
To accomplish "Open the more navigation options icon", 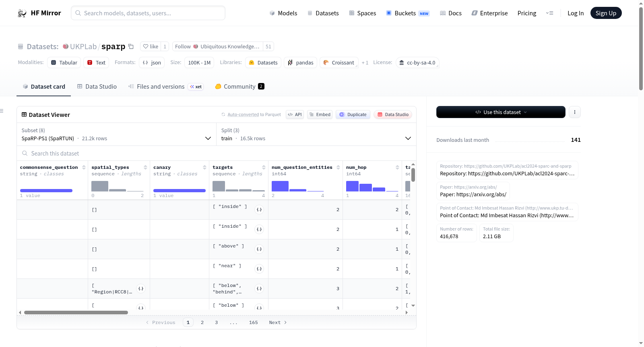I will (x=549, y=13).
